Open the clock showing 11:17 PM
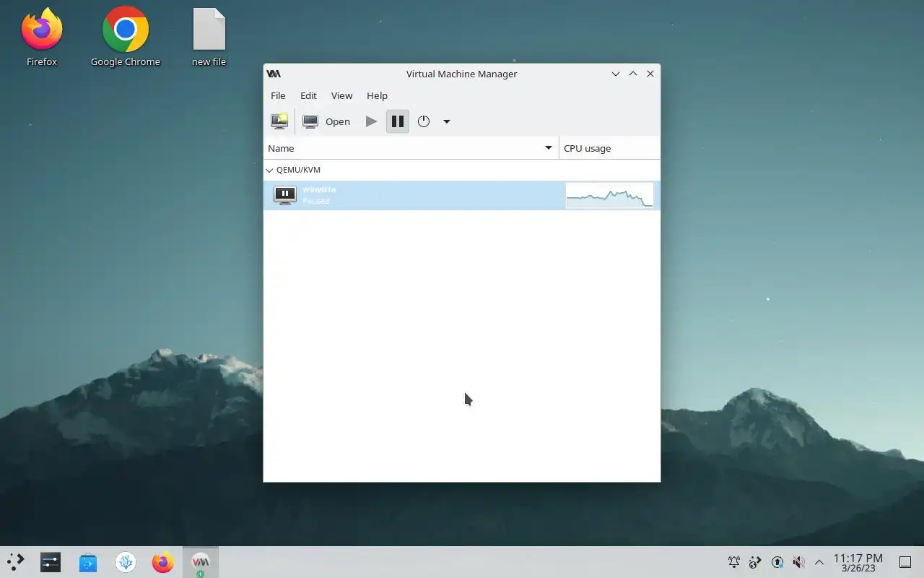Viewport: 924px width, 578px height. tap(858, 562)
